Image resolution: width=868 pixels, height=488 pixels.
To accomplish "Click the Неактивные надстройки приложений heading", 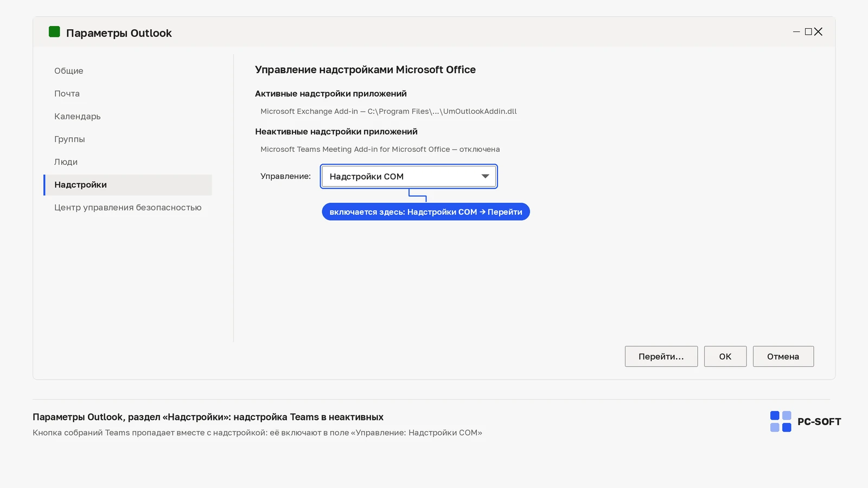I will tap(336, 132).
